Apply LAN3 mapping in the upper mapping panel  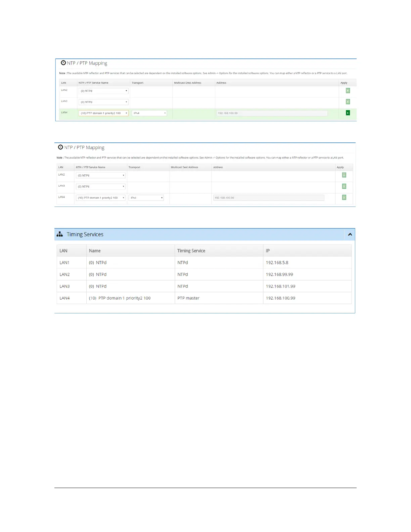point(348,102)
